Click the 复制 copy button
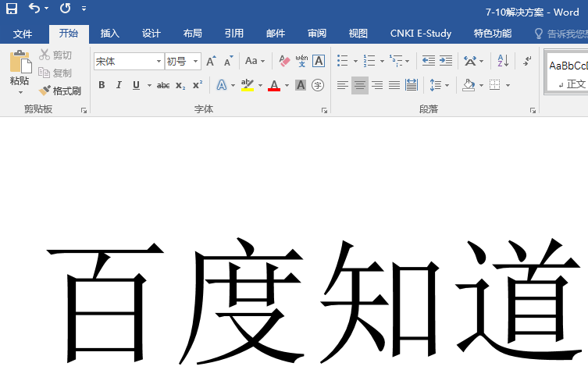Screen dimensions: 588x370 pos(55,73)
